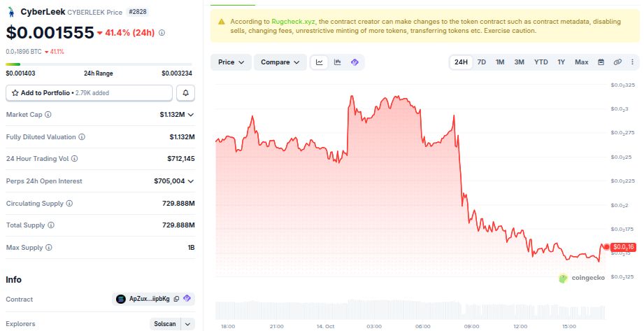Select the 7D time range tab

click(x=481, y=62)
